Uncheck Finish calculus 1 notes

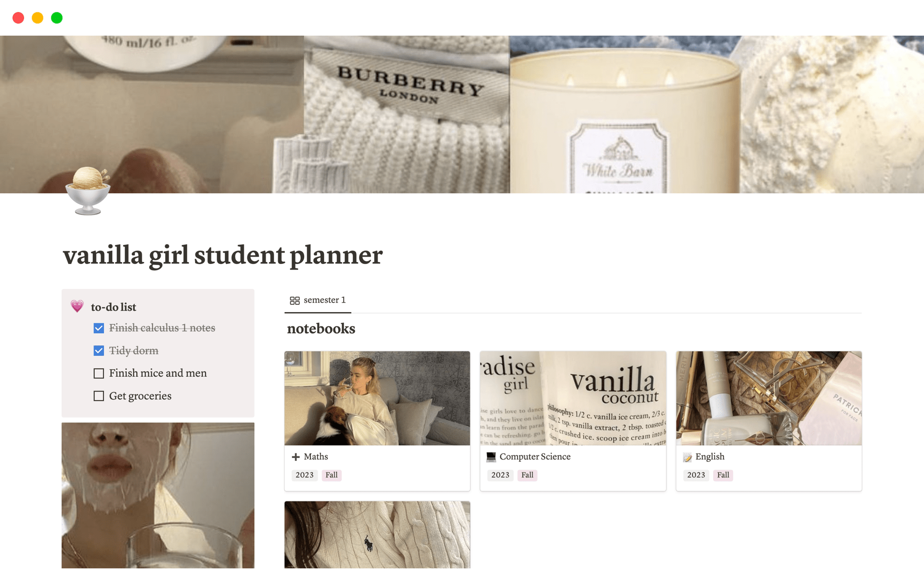99,328
